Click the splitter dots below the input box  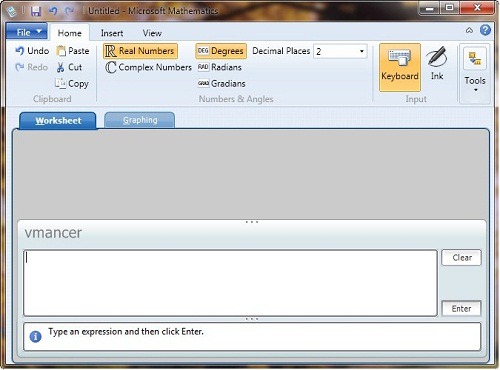click(x=252, y=319)
